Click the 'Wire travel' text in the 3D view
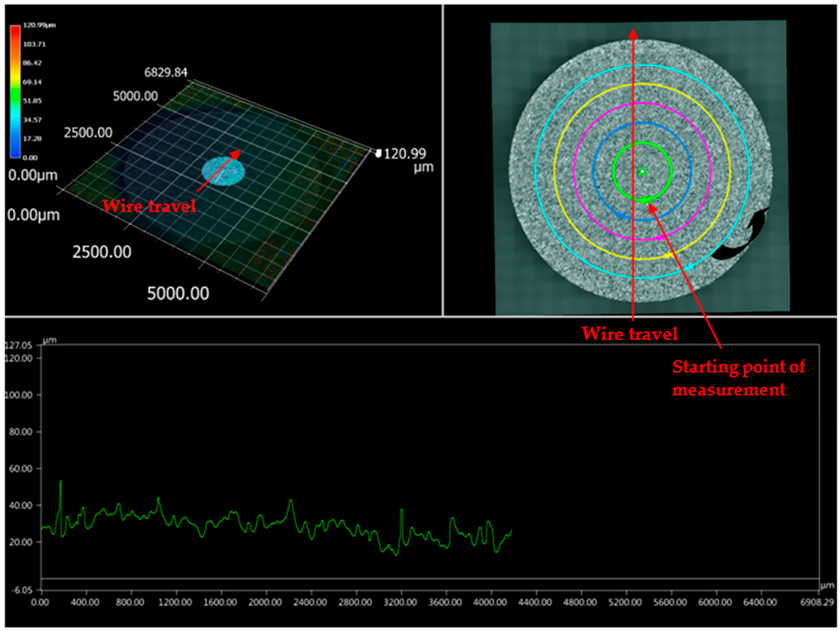 pyautogui.click(x=149, y=206)
